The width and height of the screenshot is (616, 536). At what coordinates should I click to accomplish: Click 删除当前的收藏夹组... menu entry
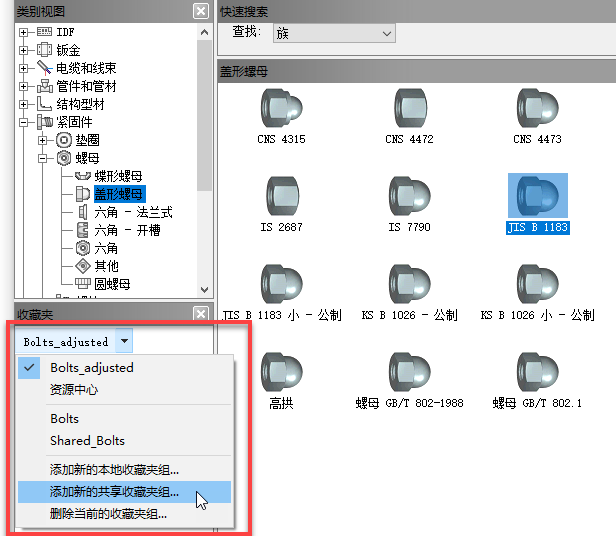(125, 514)
